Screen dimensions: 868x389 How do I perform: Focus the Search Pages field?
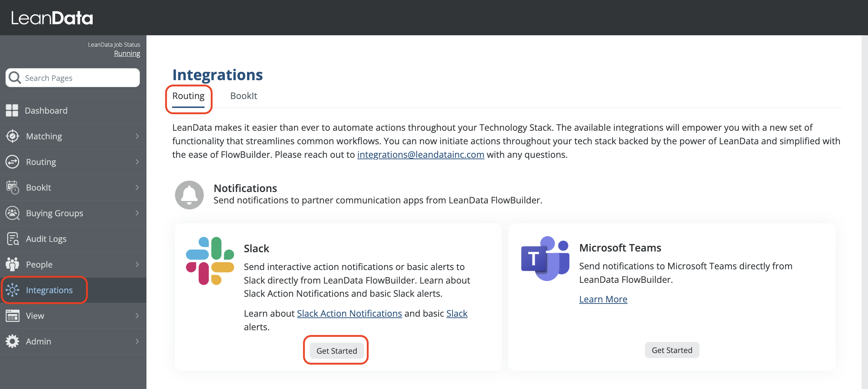click(73, 78)
